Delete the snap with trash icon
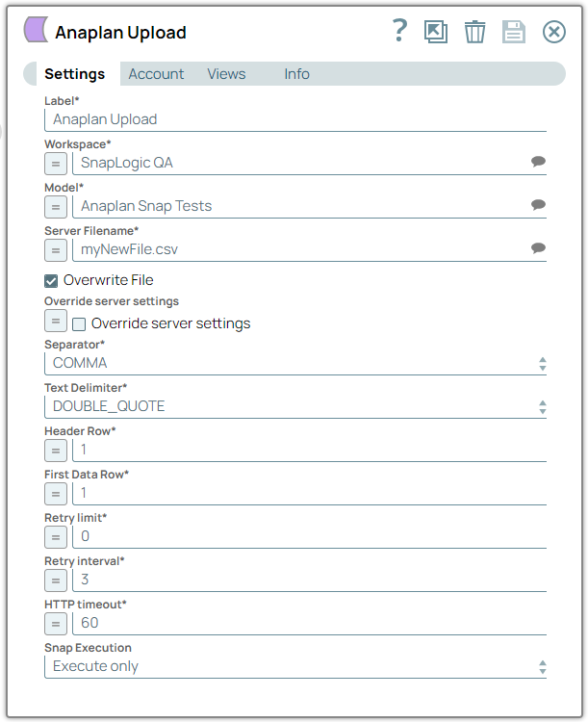The image size is (588, 722). [474, 32]
